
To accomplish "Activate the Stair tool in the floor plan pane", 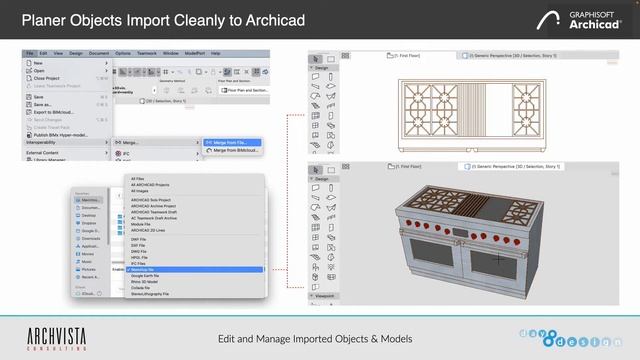I will tap(315, 106).
